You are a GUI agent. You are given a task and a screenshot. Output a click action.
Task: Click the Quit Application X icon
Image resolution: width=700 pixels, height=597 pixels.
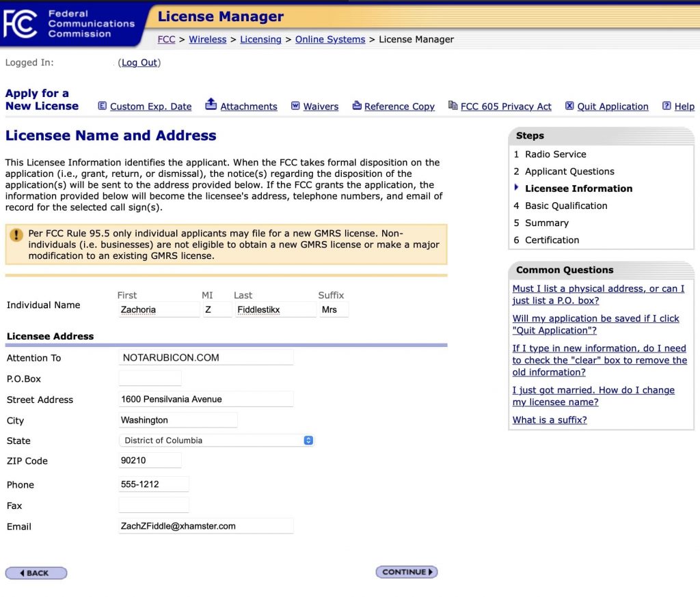click(x=569, y=106)
